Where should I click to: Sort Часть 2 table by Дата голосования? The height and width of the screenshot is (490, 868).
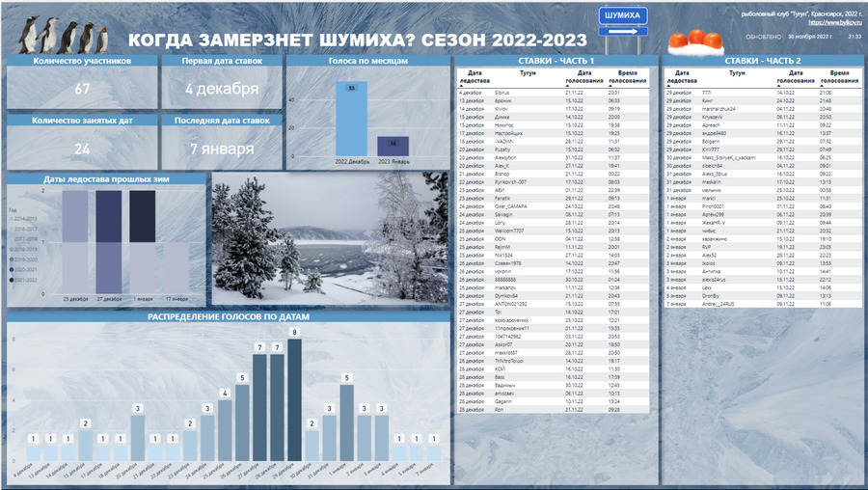pos(796,76)
